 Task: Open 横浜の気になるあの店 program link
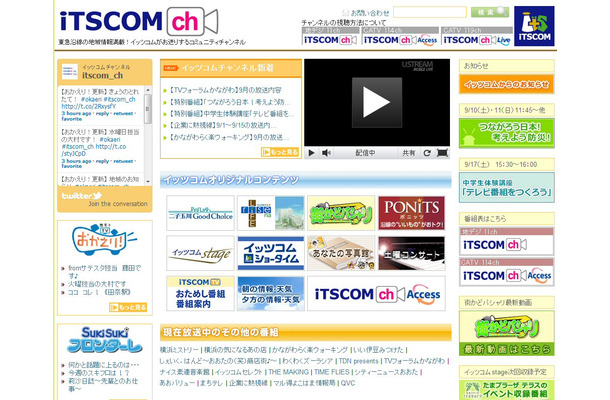[x=235, y=350]
